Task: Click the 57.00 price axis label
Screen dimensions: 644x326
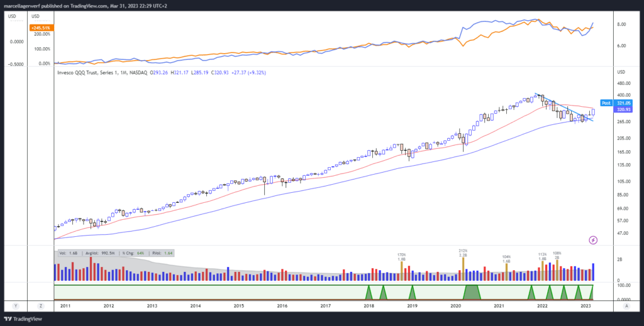Action: pos(624,221)
